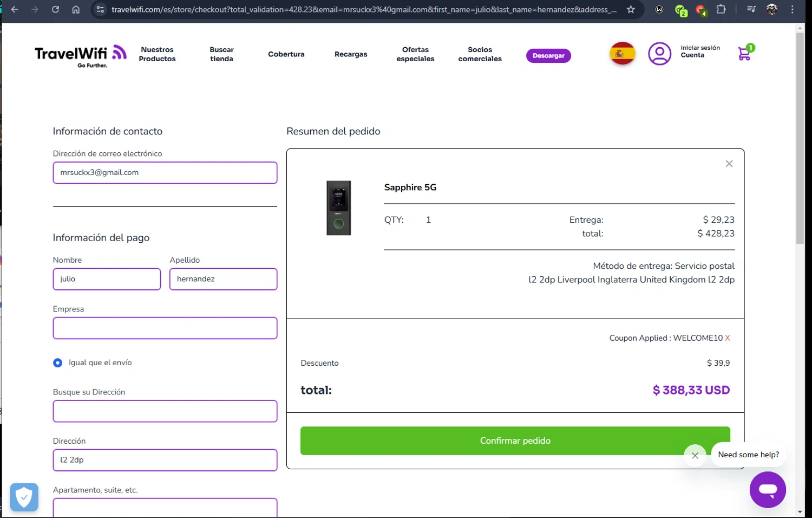Bookmark this page with the star icon
The height and width of the screenshot is (518, 812).
click(631, 9)
